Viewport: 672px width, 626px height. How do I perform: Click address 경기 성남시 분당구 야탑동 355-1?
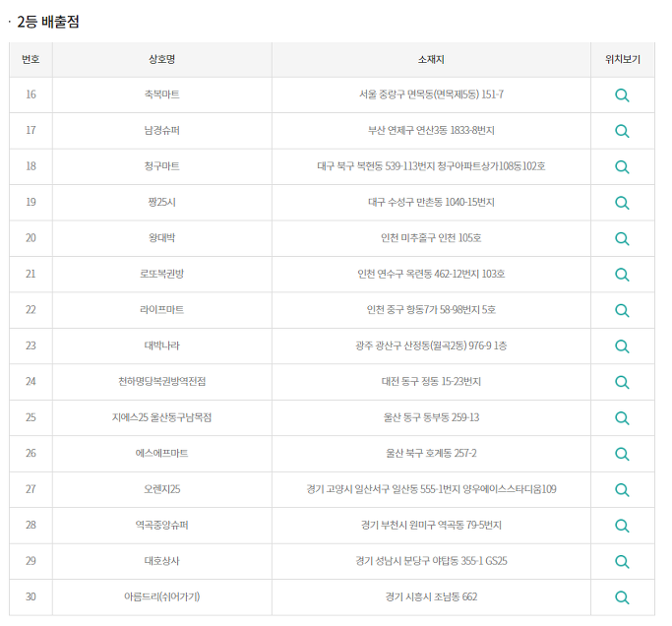point(431,561)
